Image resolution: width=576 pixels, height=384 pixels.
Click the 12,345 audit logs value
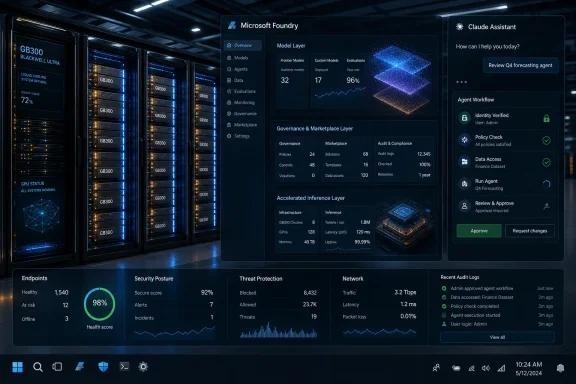pyautogui.click(x=424, y=154)
